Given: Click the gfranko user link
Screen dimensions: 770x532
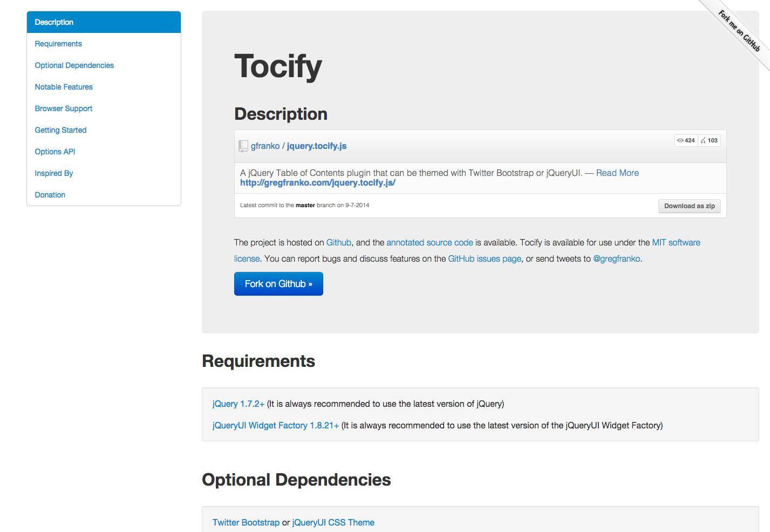Looking at the screenshot, I should [265, 146].
